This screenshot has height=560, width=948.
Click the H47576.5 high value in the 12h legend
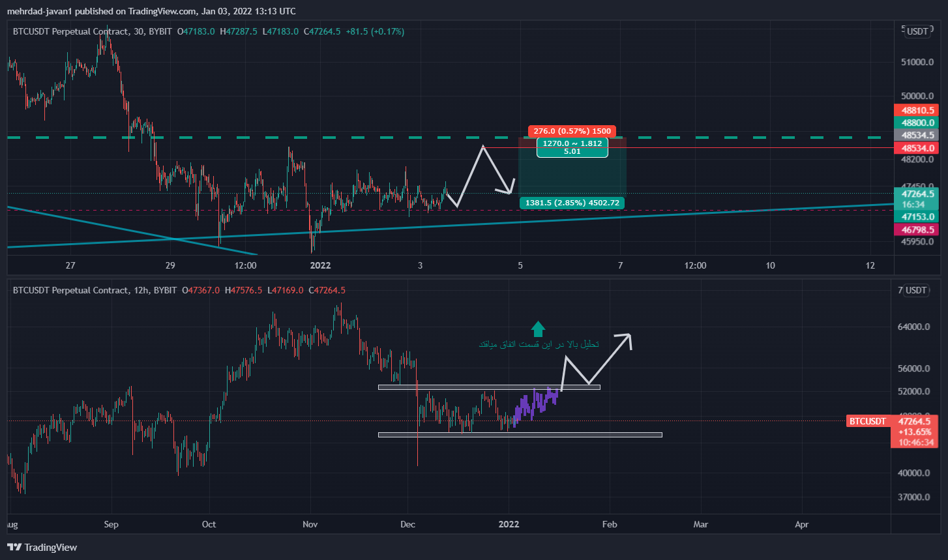[244, 290]
